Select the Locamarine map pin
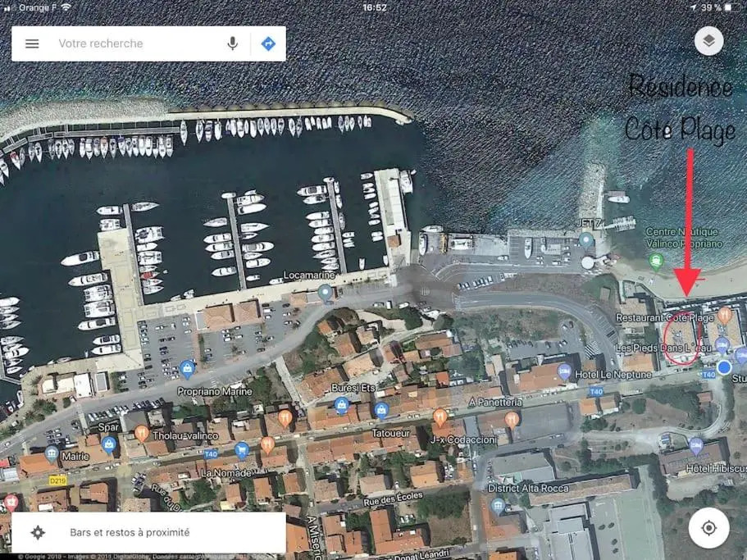This screenshot has height=560, width=747. pyautogui.click(x=326, y=293)
